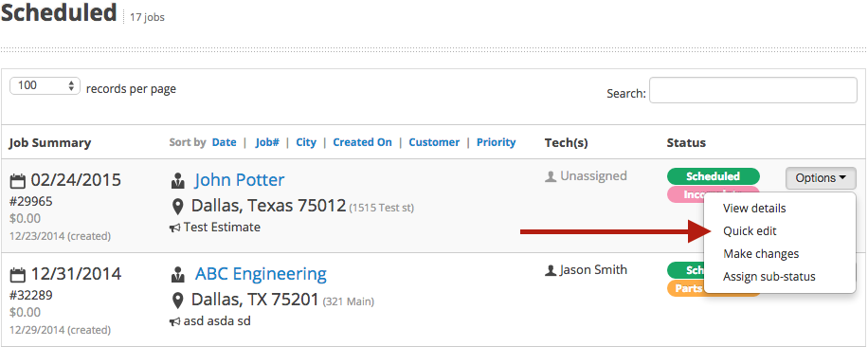868x347 pixels.
Task: Click green Scheduled badge for John Potter
Action: point(713,176)
